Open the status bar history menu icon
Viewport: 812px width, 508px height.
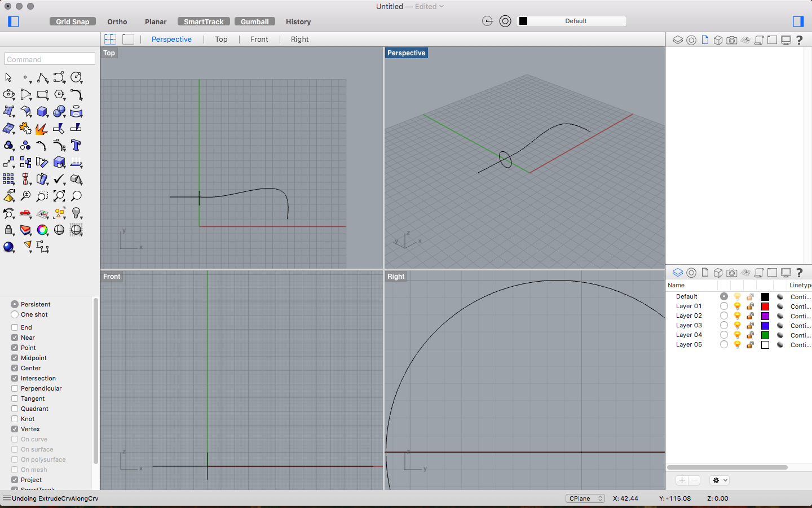(x=7, y=498)
